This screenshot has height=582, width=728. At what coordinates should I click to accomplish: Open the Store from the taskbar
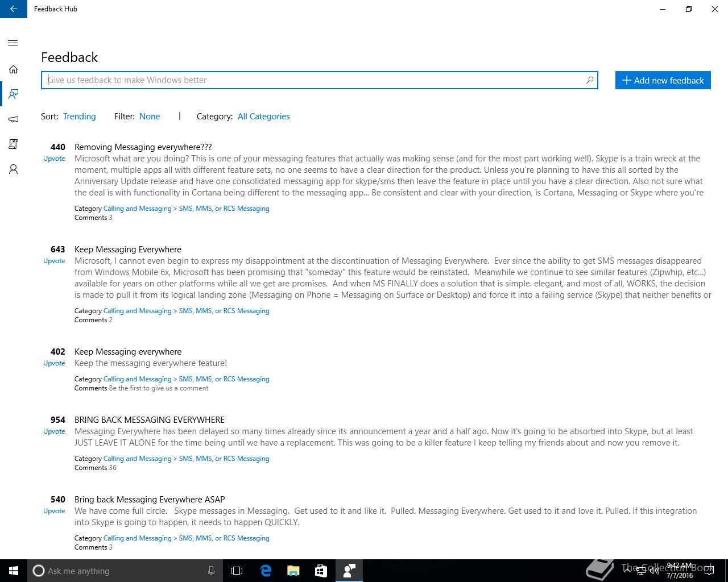pyautogui.click(x=321, y=571)
